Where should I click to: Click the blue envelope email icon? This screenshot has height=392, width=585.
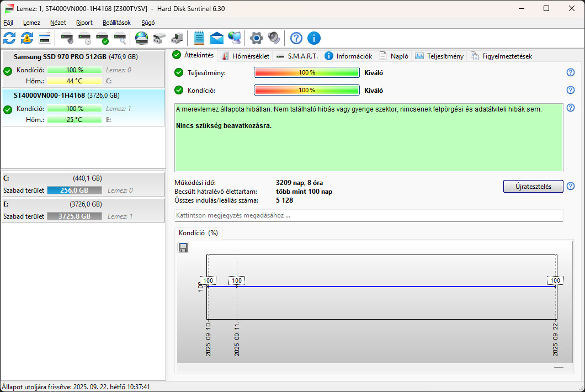point(217,38)
